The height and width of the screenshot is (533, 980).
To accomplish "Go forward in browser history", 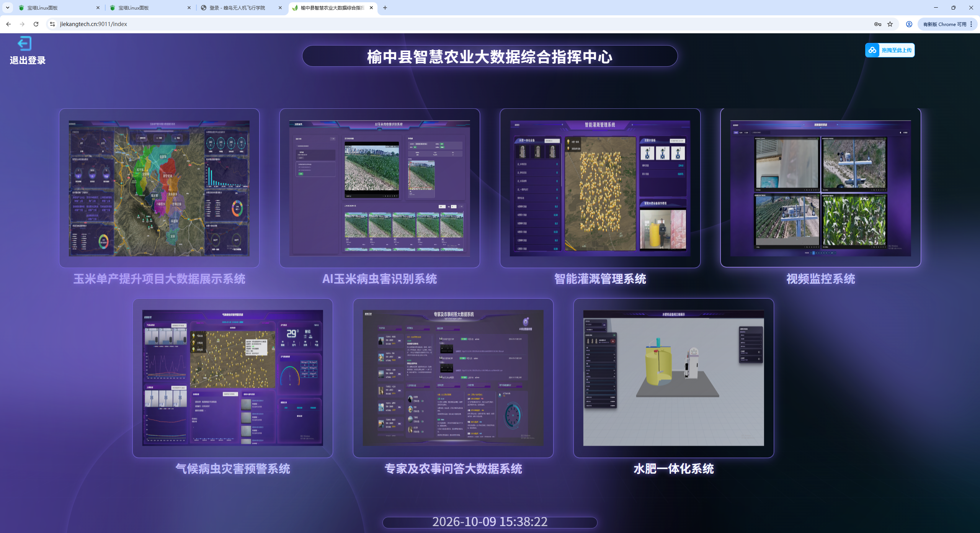I will tap(22, 24).
